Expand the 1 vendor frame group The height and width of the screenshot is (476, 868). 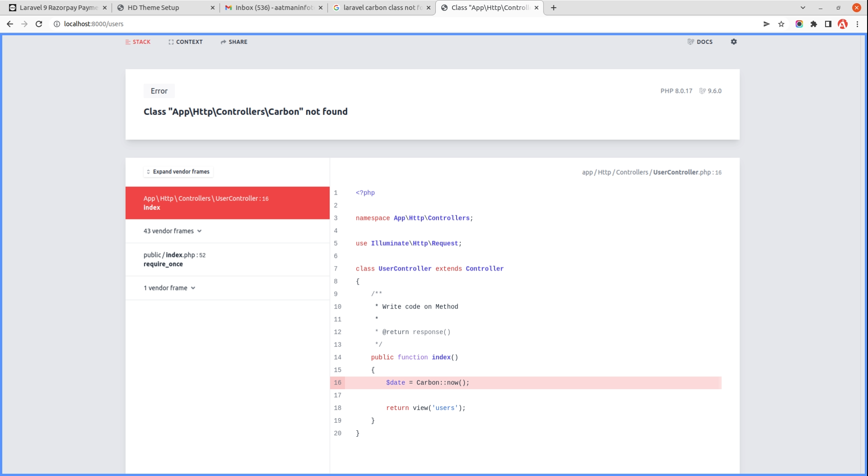coord(169,288)
